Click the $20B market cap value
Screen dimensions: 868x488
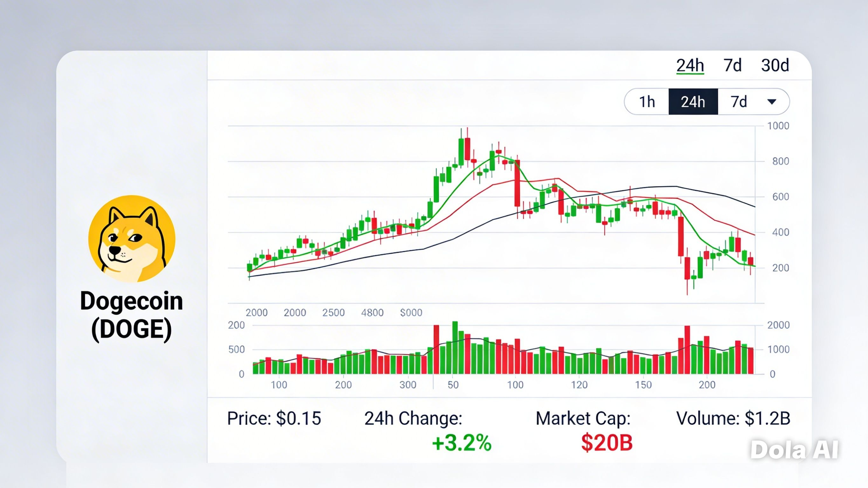point(607,443)
